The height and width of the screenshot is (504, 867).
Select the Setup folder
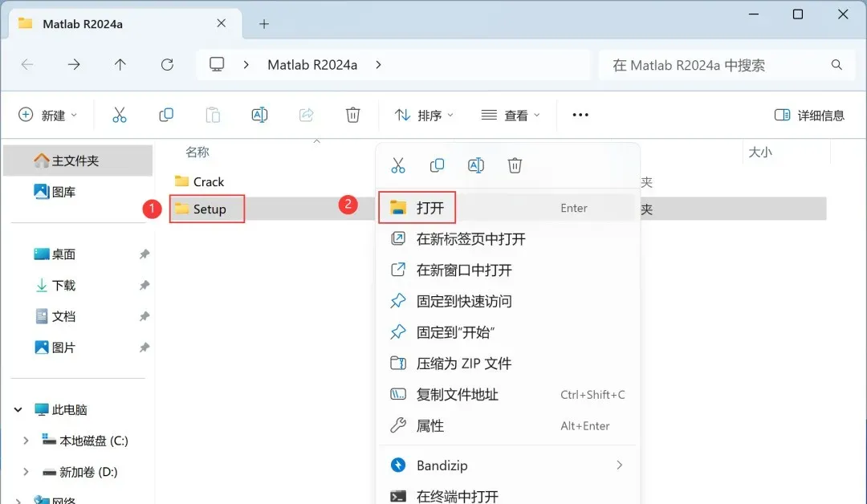200,209
